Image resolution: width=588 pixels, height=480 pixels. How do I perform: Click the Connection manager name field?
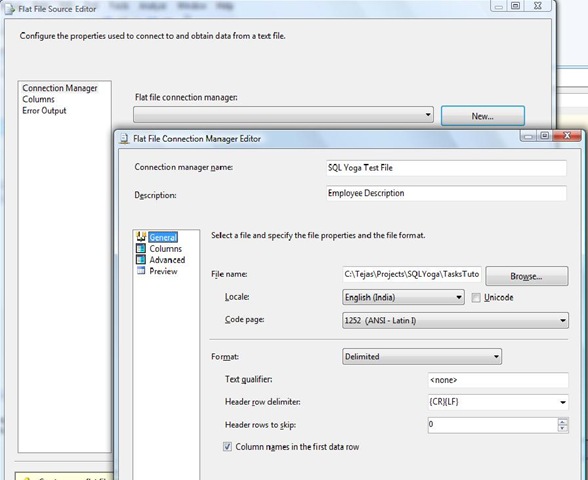pos(446,168)
